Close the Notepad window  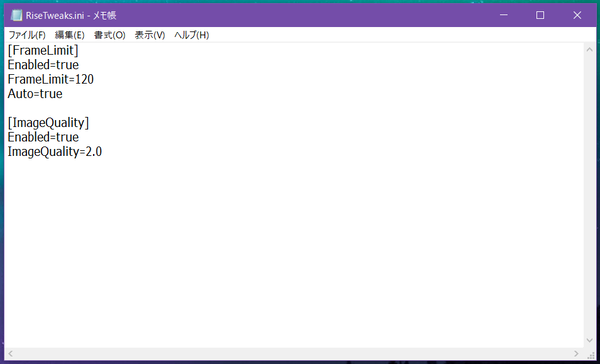click(577, 15)
